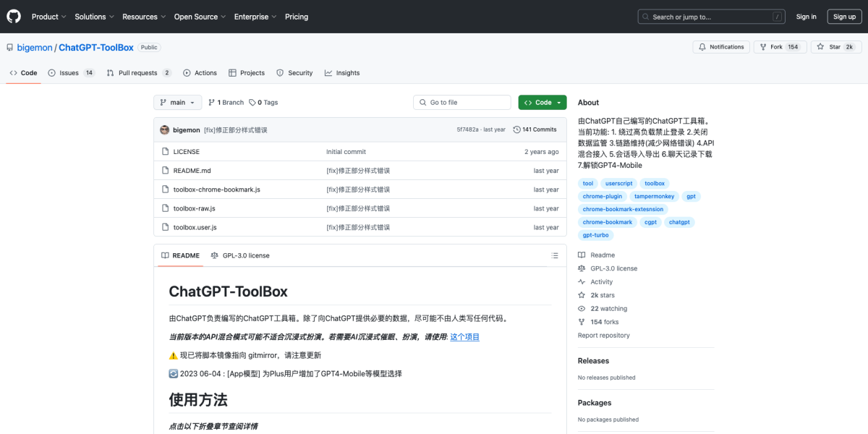The height and width of the screenshot is (434, 868).
Task: Click the star icon to star ChatGPT-ToolBox
Action: click(821, 46)
